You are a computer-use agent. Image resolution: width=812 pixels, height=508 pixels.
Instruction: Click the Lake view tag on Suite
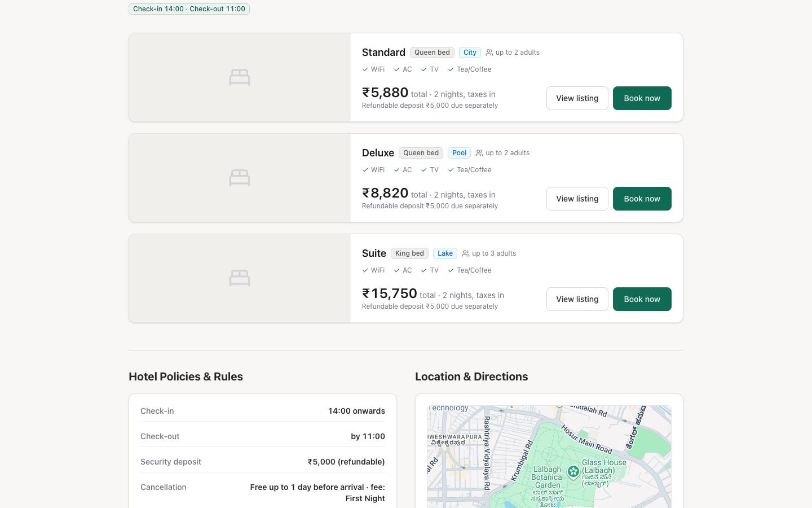[445, 253]
